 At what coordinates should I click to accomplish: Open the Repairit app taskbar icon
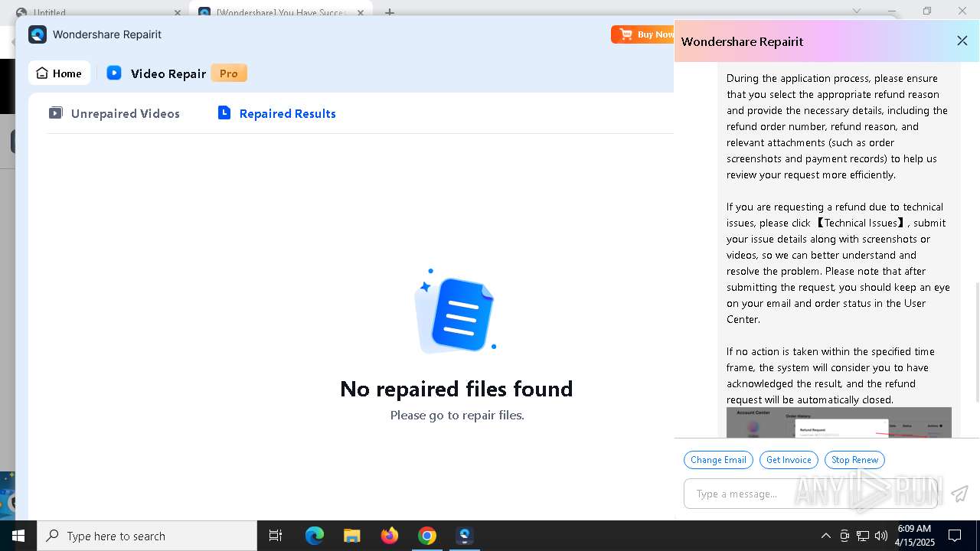tap(465, 536)
